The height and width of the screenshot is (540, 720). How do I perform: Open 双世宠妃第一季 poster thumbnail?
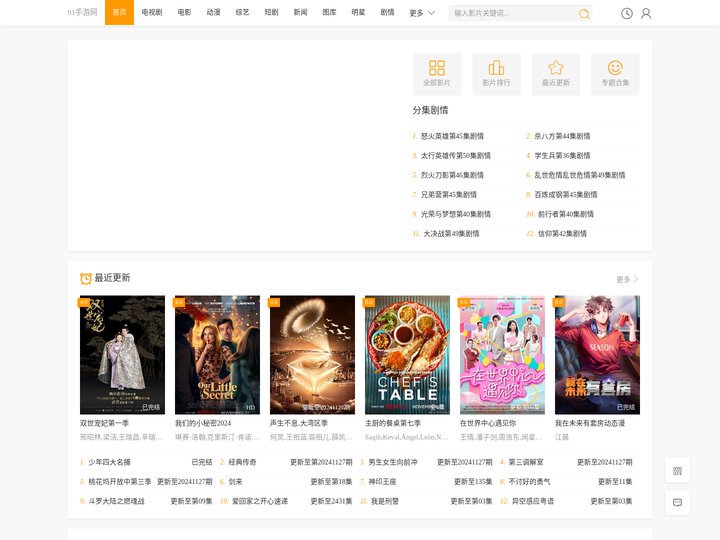pyautogui.click(x=122, y=355)
